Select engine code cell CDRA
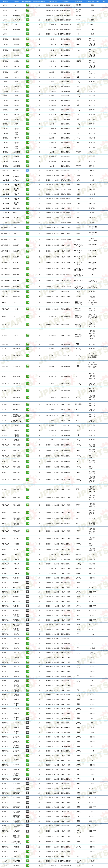 pos(92,25)
